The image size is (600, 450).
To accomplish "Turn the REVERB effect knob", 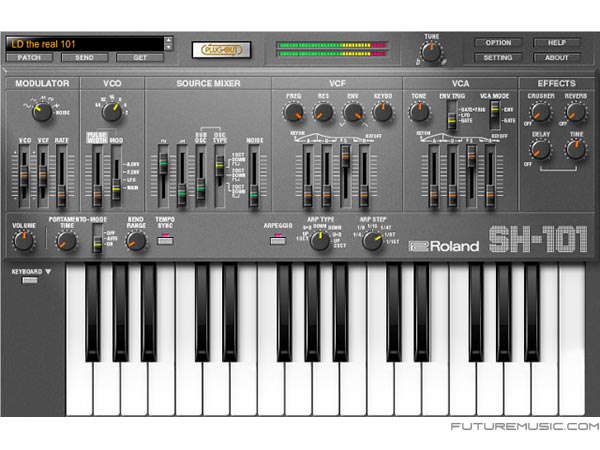I will (x=576, y=112).
